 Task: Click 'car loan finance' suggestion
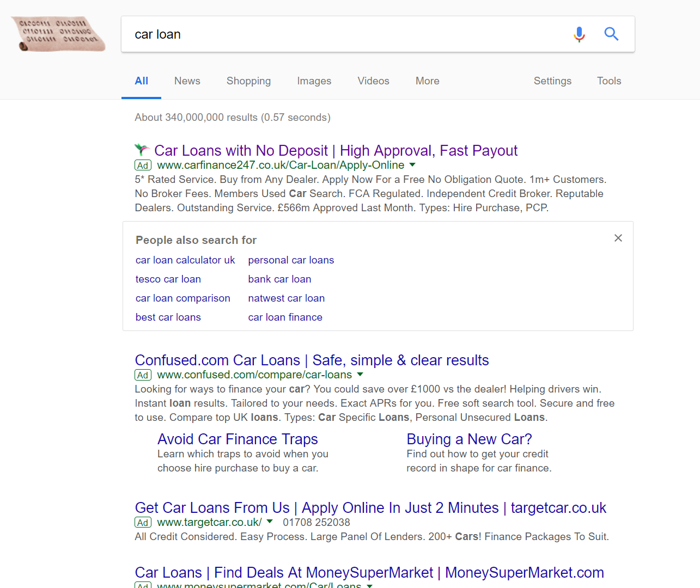point(285,317)
